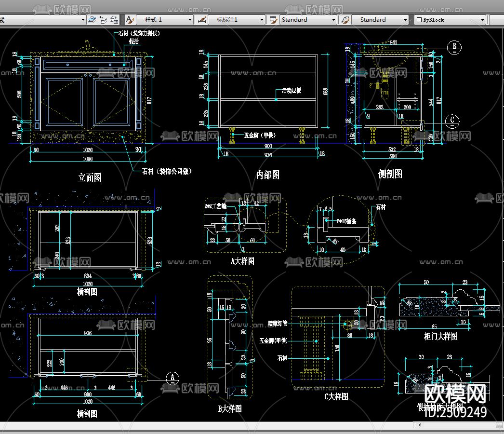Image resolution: width=504 pixels, height=434 pixels.
Task: Select the 5*15抽条 annotation
Action: tap(346, 221)
